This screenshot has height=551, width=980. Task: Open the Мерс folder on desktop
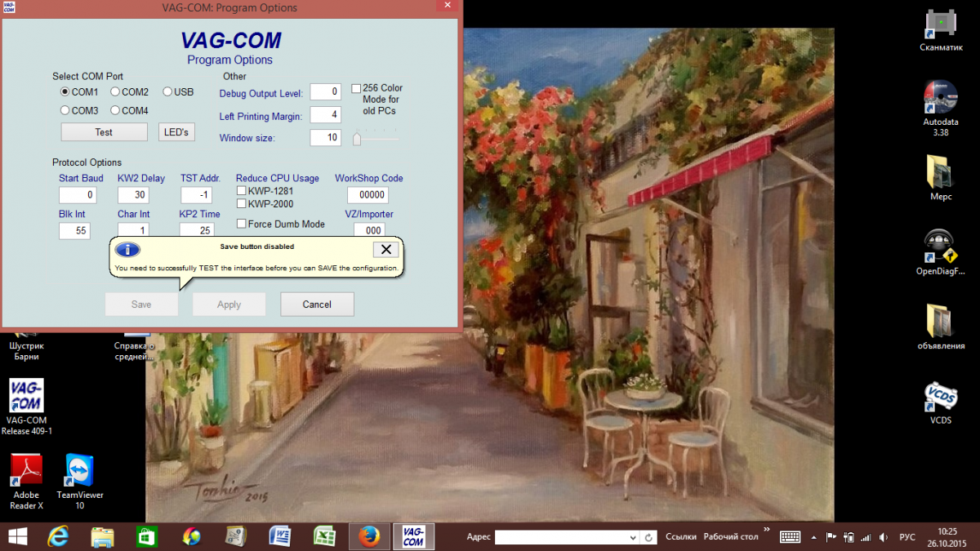click(x=941, y=178)
